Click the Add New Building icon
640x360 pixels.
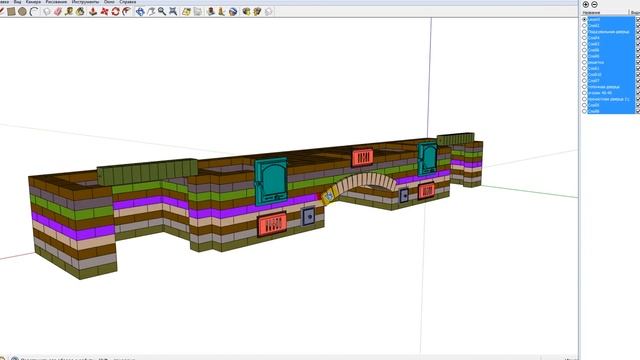[x=211, y=11]
